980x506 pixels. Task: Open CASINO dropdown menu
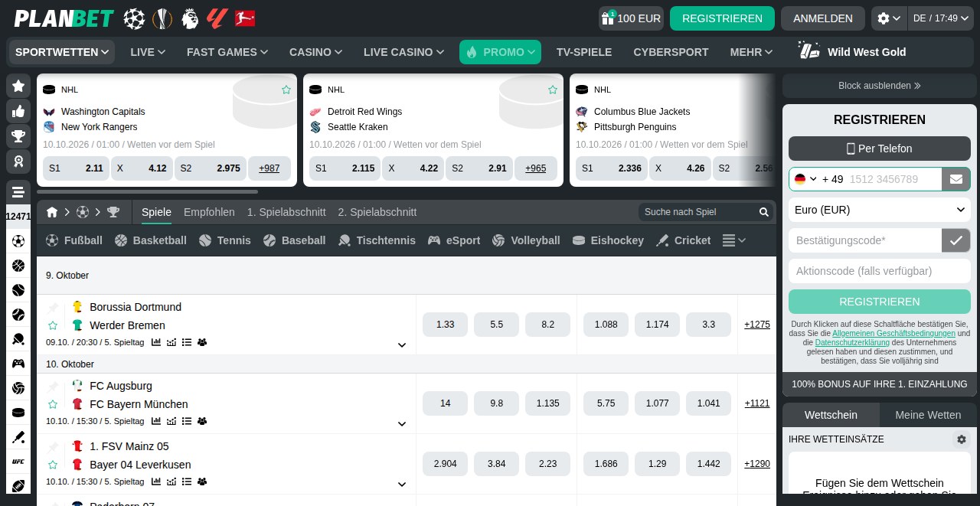315,52
